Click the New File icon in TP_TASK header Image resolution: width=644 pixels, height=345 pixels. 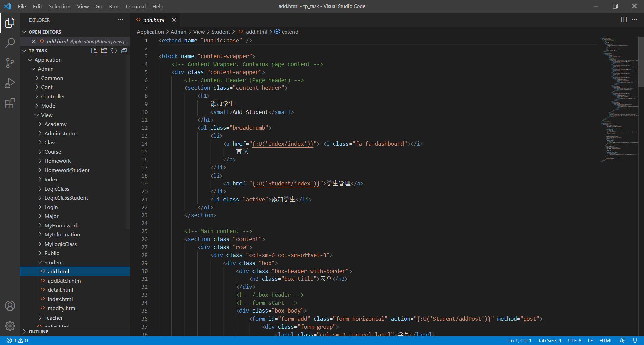click(94, 51)
